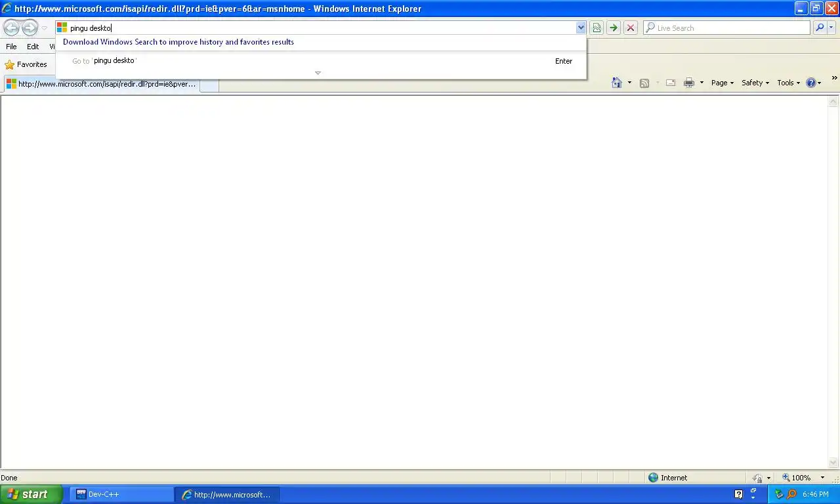Click the page scrollbar down arrow

point(833,463)
